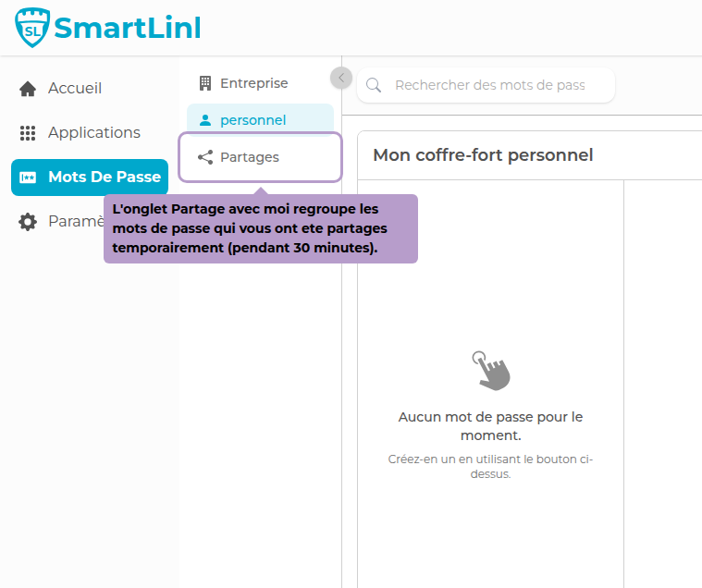
Task: Collapse the vault side panel chevron
Action: click(341, 78)
